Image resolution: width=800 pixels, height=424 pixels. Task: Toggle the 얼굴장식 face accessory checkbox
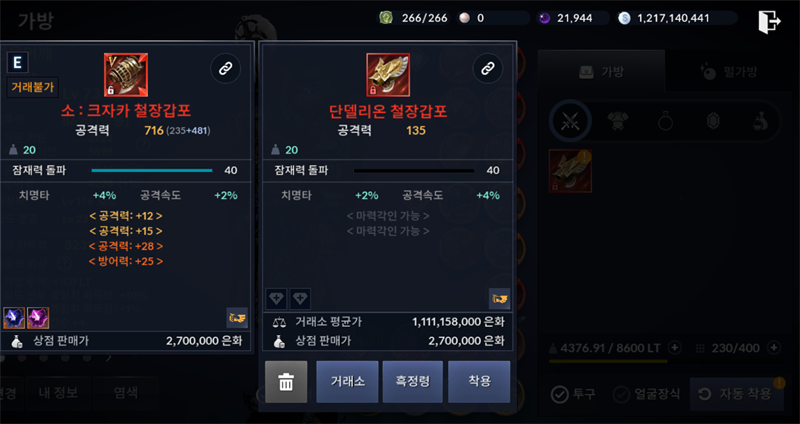[621, 394]
